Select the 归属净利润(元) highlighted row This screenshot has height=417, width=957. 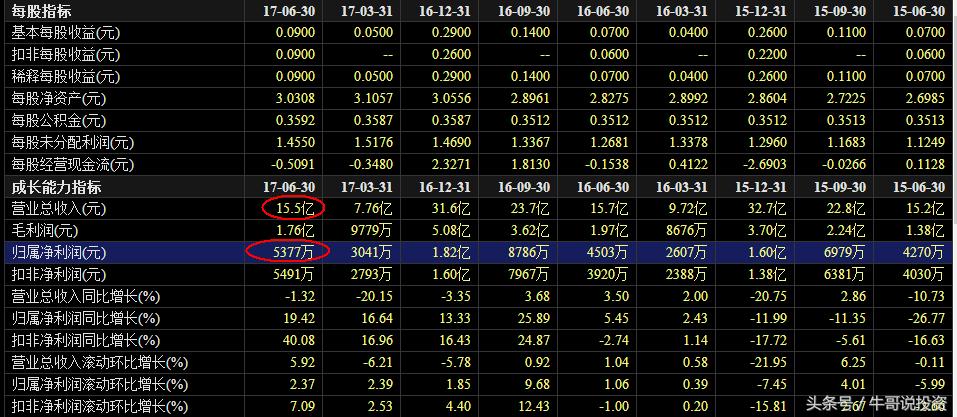(478, 253)
